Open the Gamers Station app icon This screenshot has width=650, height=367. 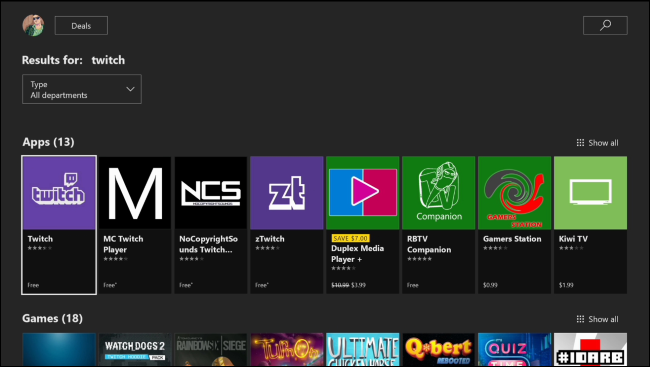(514, 193)
